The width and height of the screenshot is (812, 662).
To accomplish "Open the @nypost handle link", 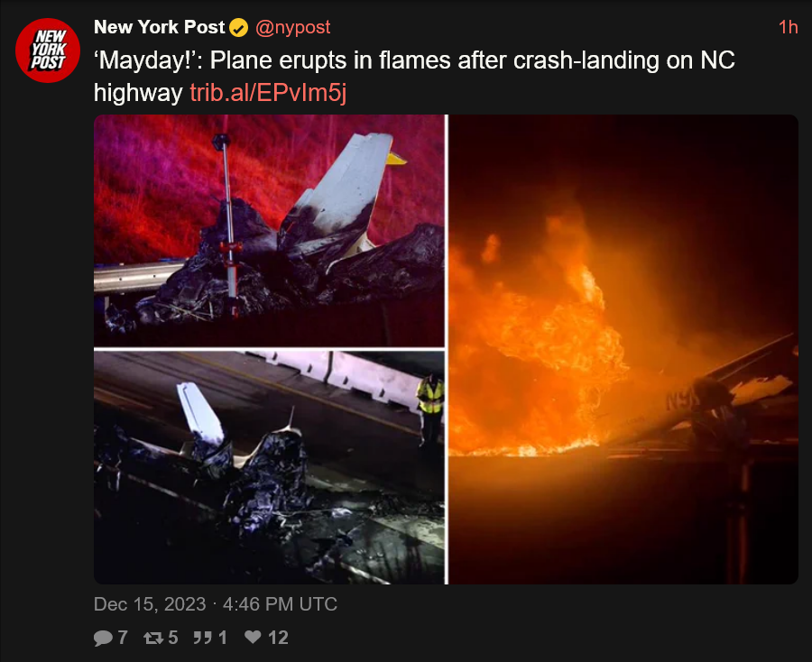I will 292,27.
